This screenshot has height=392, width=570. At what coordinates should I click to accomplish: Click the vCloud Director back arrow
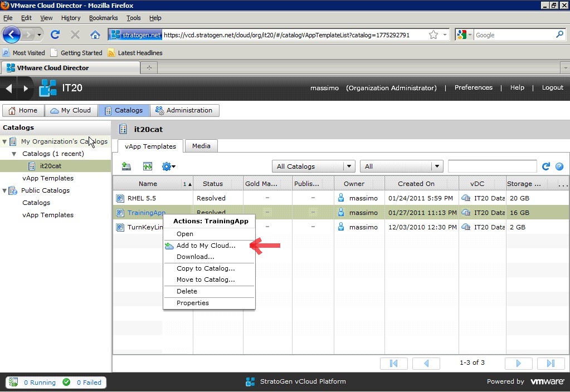click(x=9, y=88)
